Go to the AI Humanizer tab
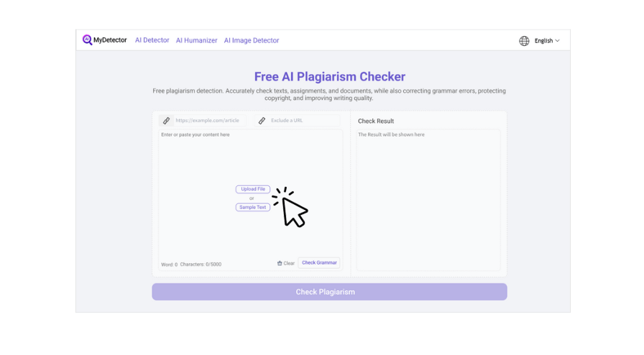 tap(196, 40)
